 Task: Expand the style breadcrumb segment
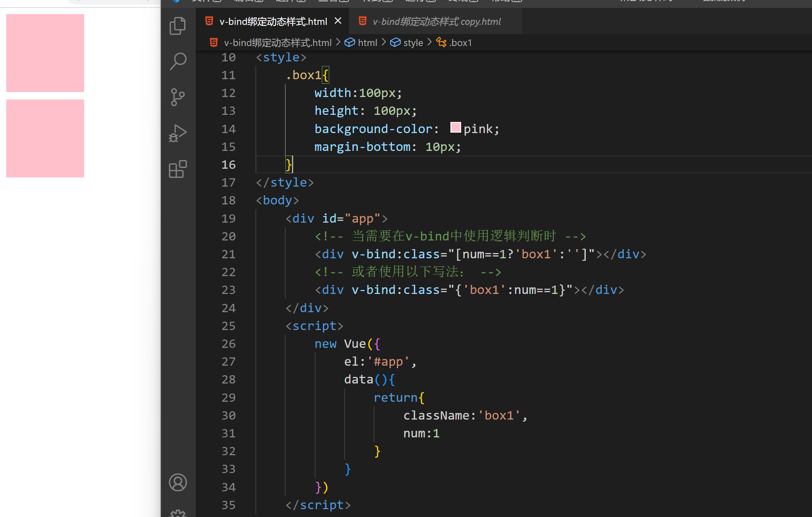click(x=413, y=43)
